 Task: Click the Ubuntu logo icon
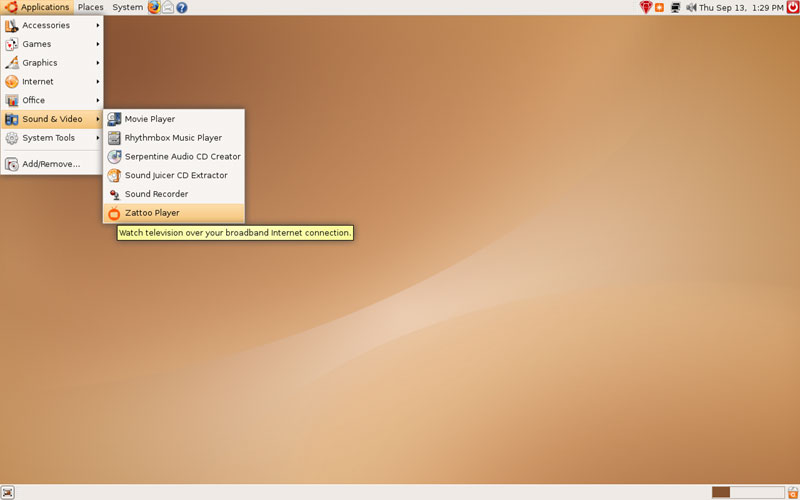tap(11, 7)
